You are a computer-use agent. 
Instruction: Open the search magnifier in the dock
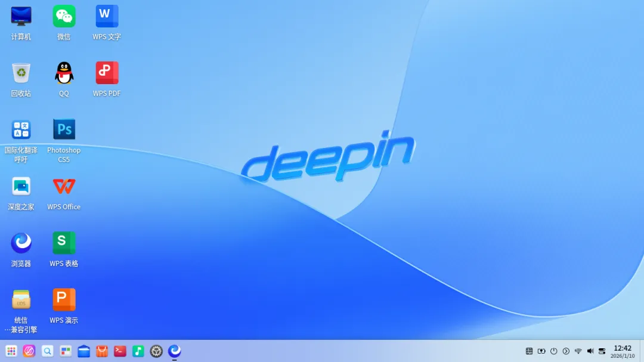point(47,351)
